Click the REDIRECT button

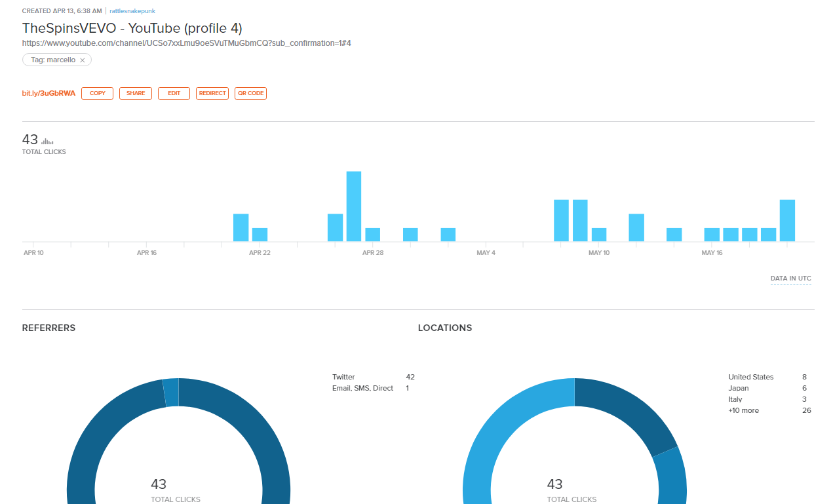[x=212, y=94]
